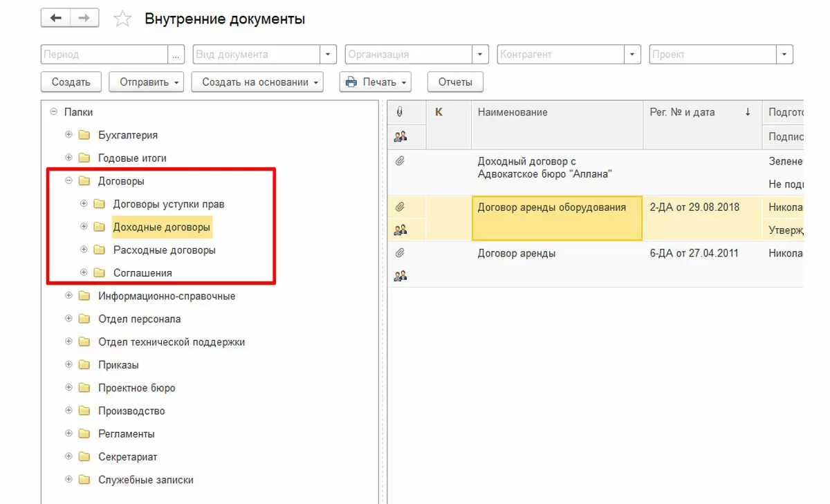The image size is (830, 504).
Task: Select the Секретариат folder
Action: pyautogui.click(x=127, y=457)
